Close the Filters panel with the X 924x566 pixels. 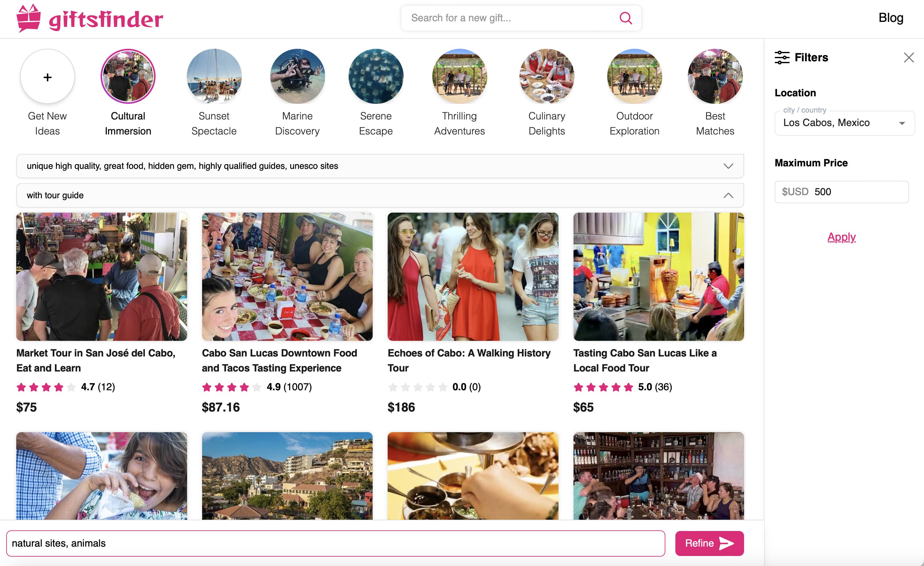909,58
